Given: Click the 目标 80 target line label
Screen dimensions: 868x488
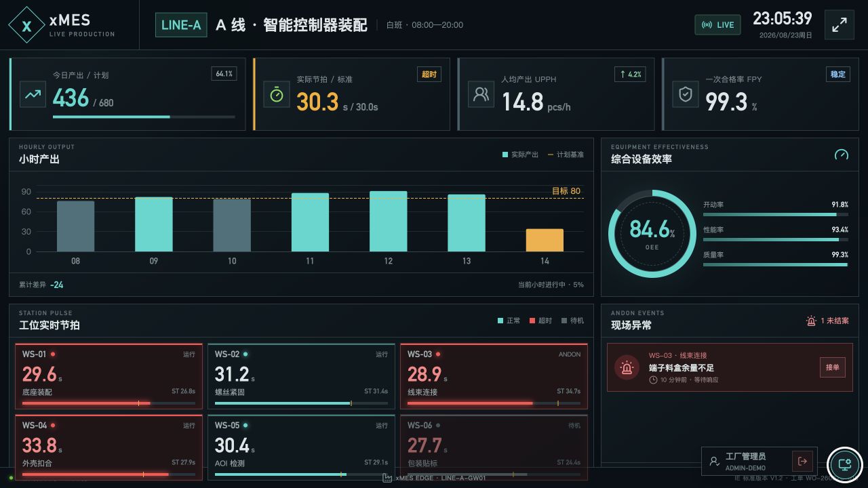Looking at the screenshot, I should tap(566, 191).
